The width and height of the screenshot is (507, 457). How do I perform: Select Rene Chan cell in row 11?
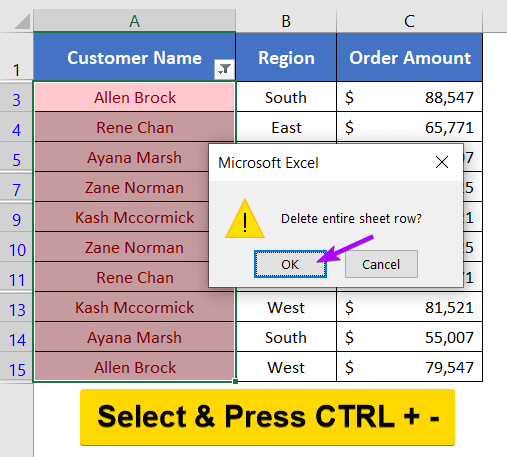[x=122, y=277]
